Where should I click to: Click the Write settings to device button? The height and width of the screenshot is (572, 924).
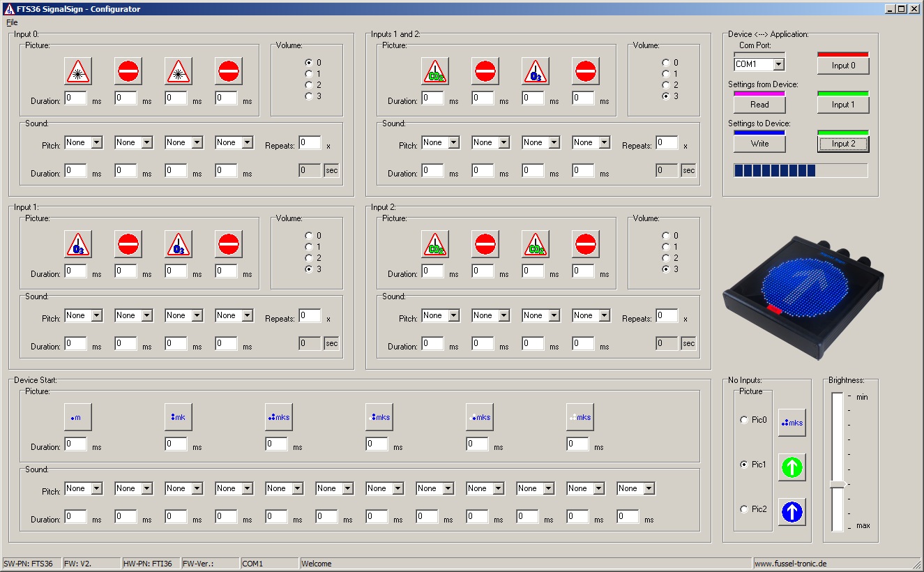[759, 144]
